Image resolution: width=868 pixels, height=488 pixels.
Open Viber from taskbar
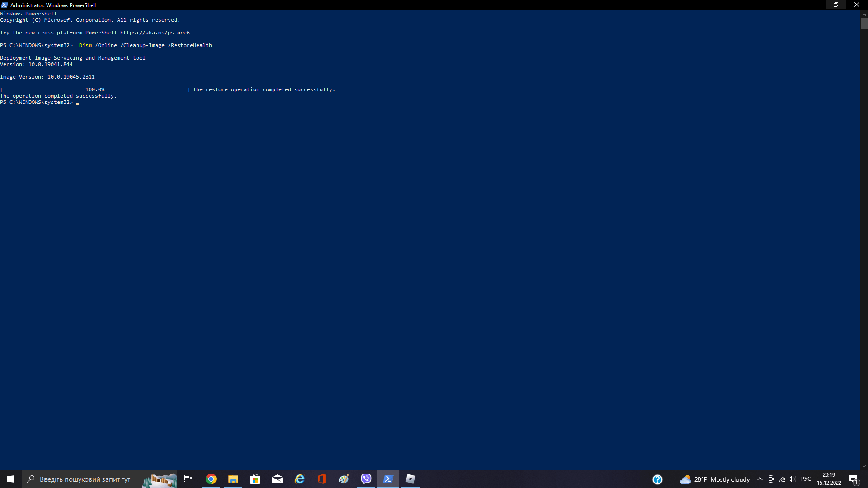coord(366,479)
